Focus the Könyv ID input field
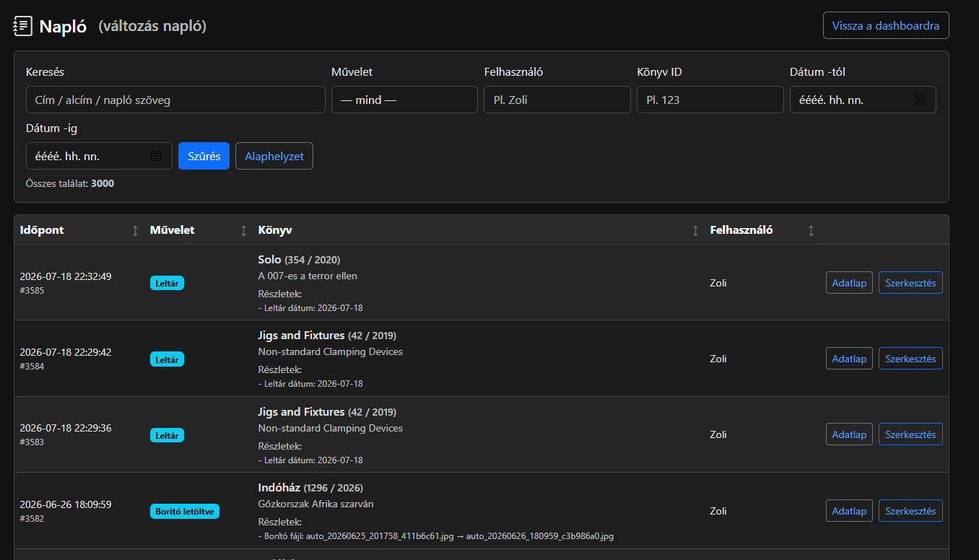This screenshot has width=979, height=560. (x=710, y=100)
